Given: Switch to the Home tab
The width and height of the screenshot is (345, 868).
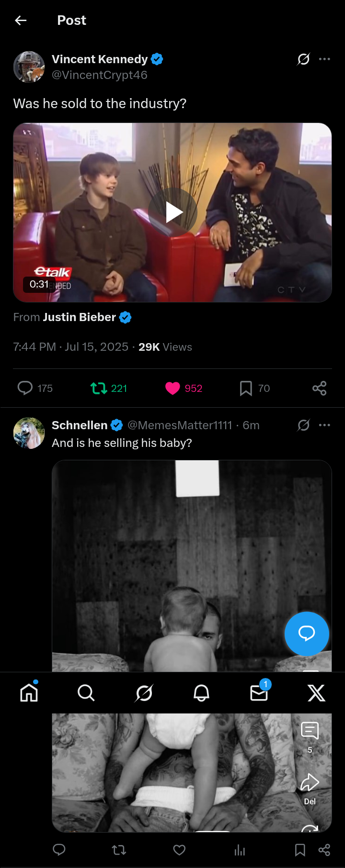Looking at the screenshot, I should (x=29, y=692).
